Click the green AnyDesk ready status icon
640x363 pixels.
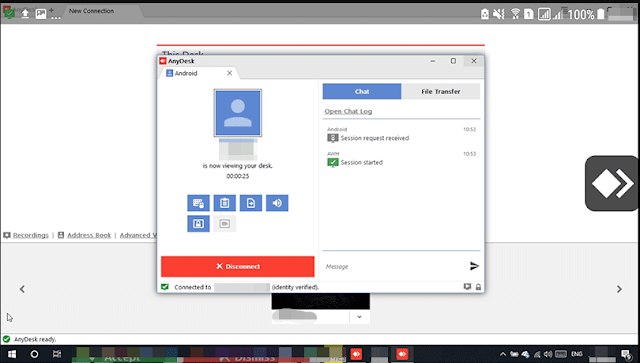point(7,339)
